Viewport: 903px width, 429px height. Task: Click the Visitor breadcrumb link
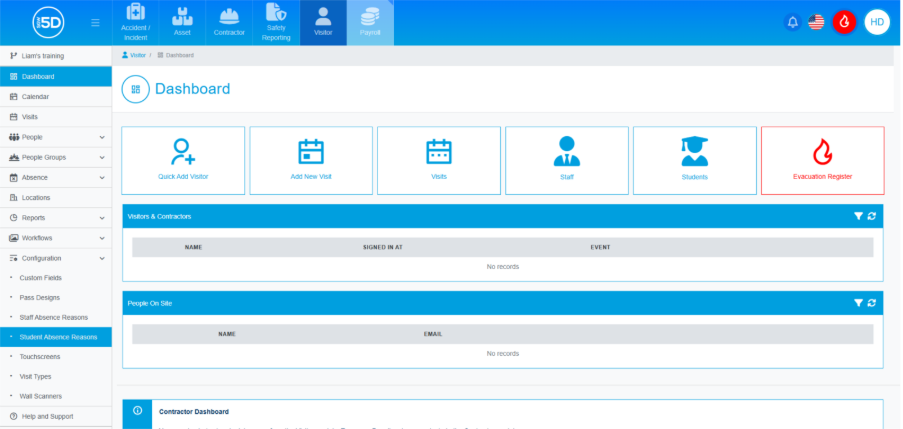click(137, 55)
